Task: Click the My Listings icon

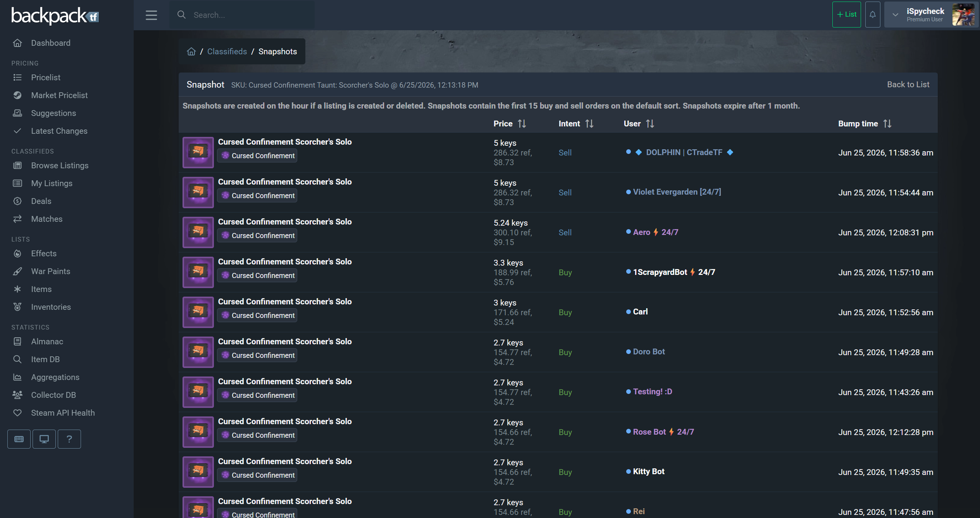Action: (x=17, y=183)
